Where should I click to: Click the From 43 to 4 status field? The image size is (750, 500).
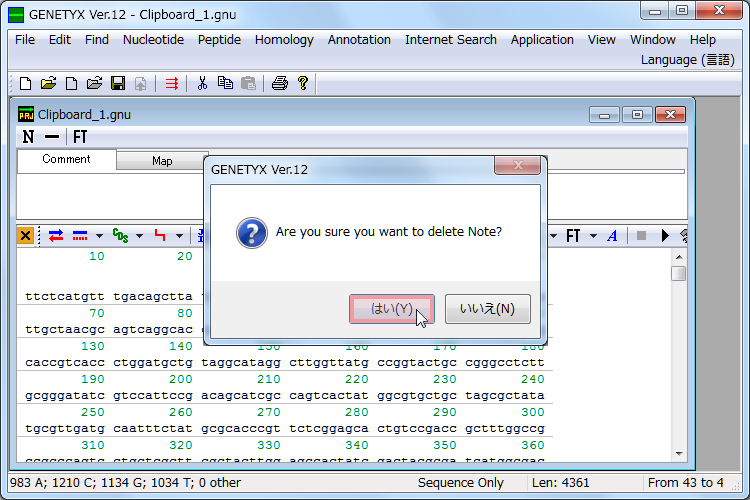click(x=685, y=482)
